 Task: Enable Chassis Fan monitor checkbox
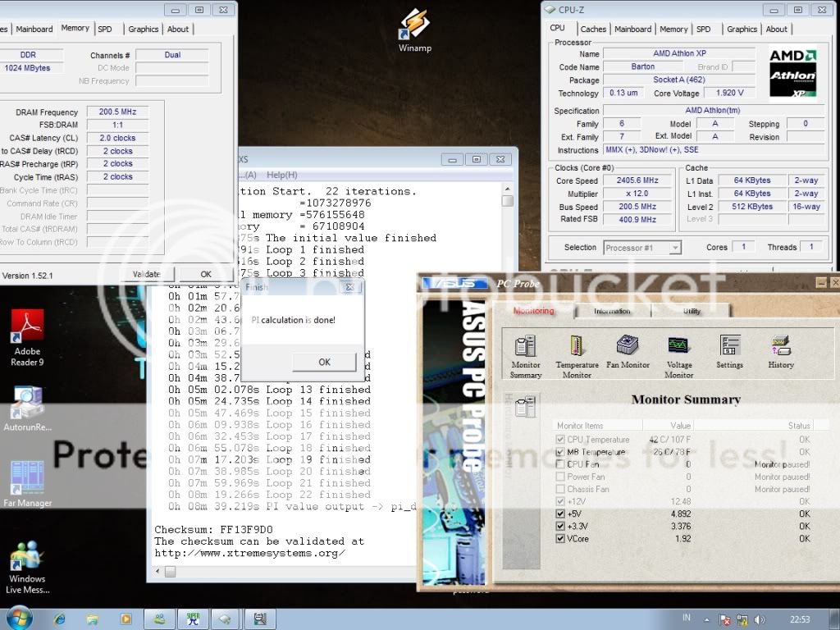click(x=560, y=489)
